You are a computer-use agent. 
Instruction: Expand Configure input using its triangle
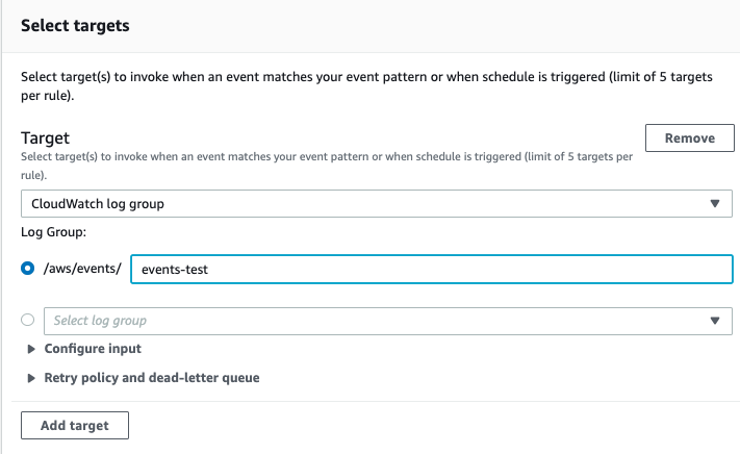click(x=31, y=349)
